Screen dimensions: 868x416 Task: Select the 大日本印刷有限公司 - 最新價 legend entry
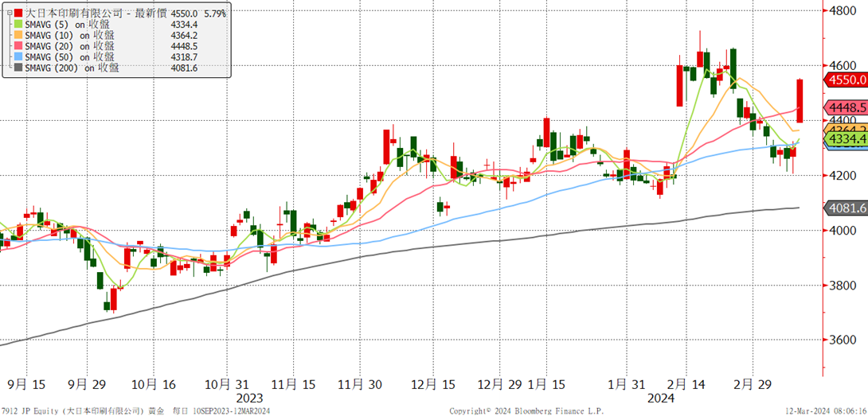(97, 14)
